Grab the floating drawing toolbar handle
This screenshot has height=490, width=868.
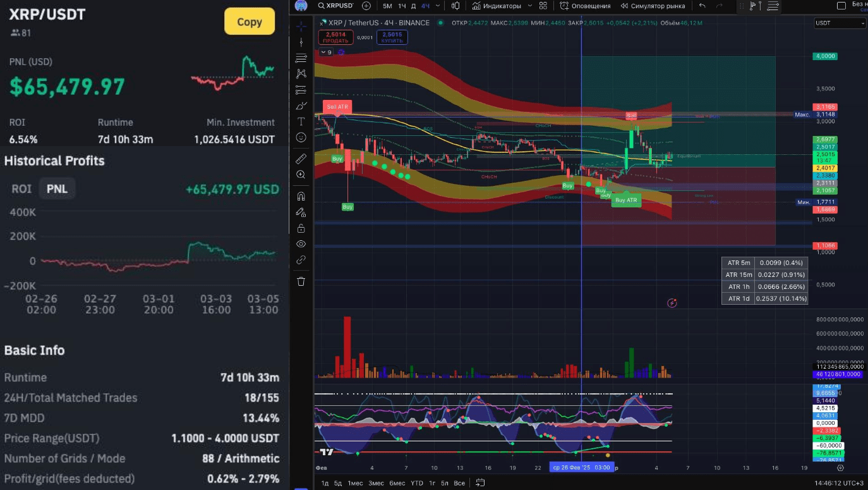(x=740, y=6)
